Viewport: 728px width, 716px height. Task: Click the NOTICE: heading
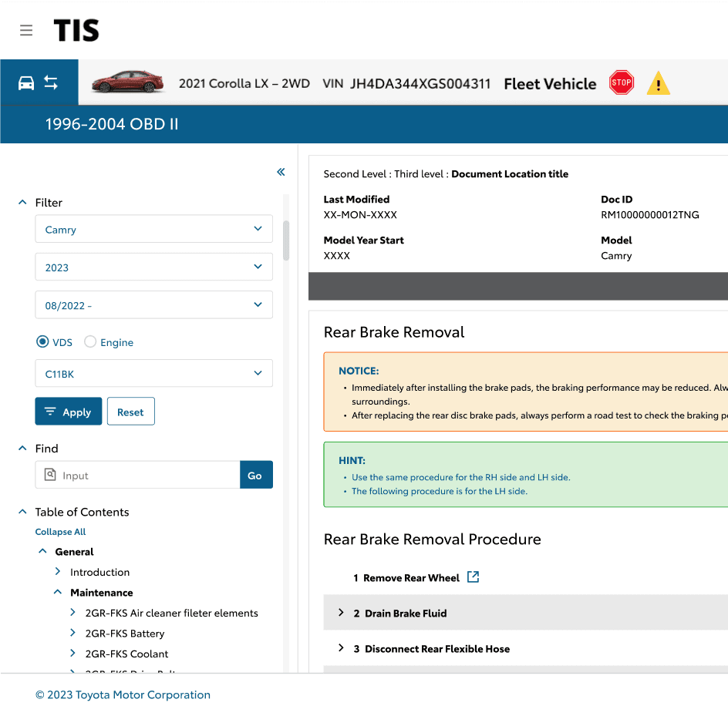click(359, 371)
